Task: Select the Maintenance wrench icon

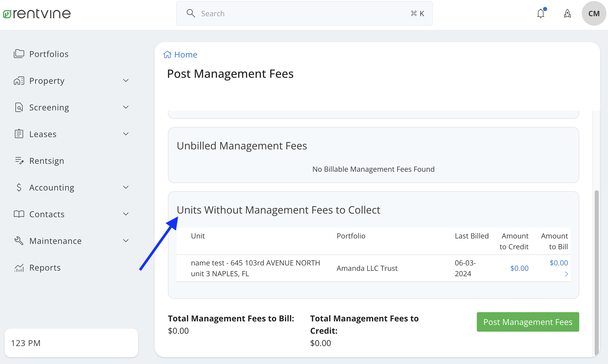Action: (x=18, y=241)
